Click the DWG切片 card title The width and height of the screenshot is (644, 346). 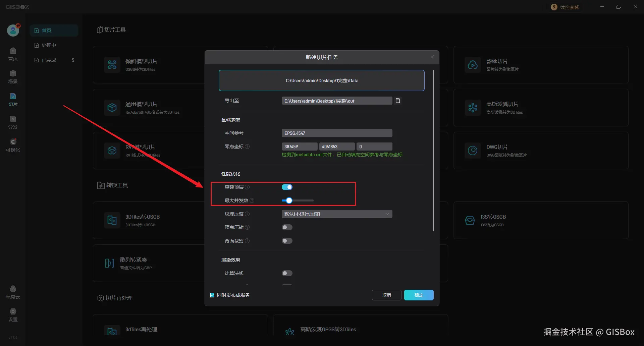tap(497, 147)
